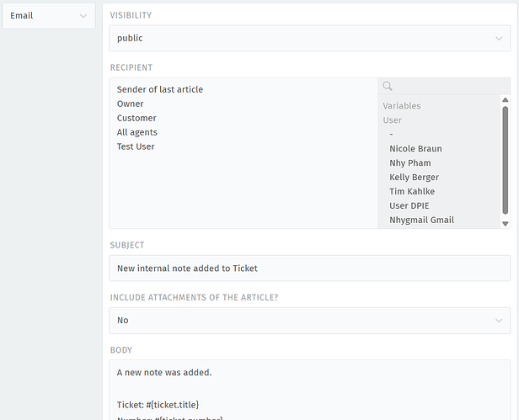Select Nicole Braun from the user list

415,149
